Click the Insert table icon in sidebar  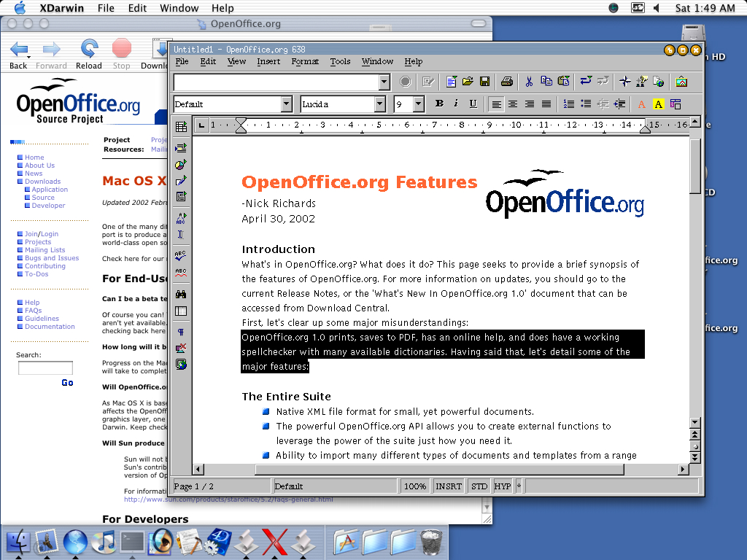click(x=181, y=127)
